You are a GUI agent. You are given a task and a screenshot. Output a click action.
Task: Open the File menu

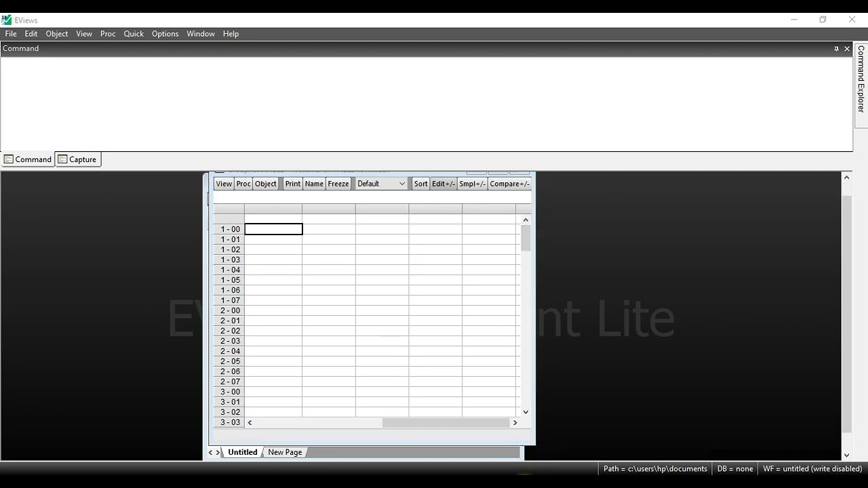(11, 34)
